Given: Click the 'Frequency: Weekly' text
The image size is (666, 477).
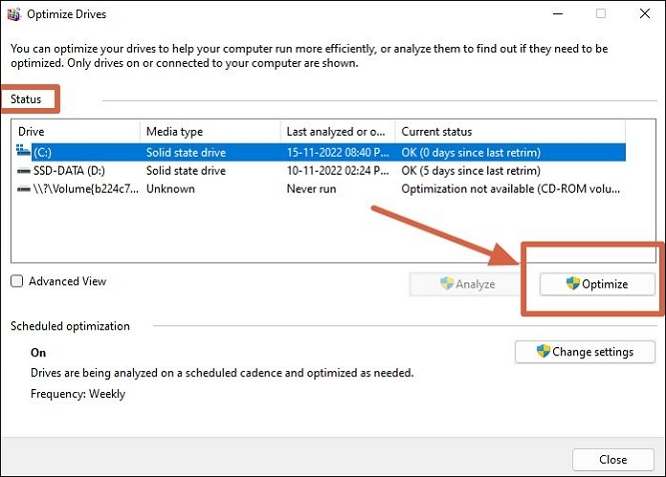Looking at the screenshot, I should tap(78, 394).
